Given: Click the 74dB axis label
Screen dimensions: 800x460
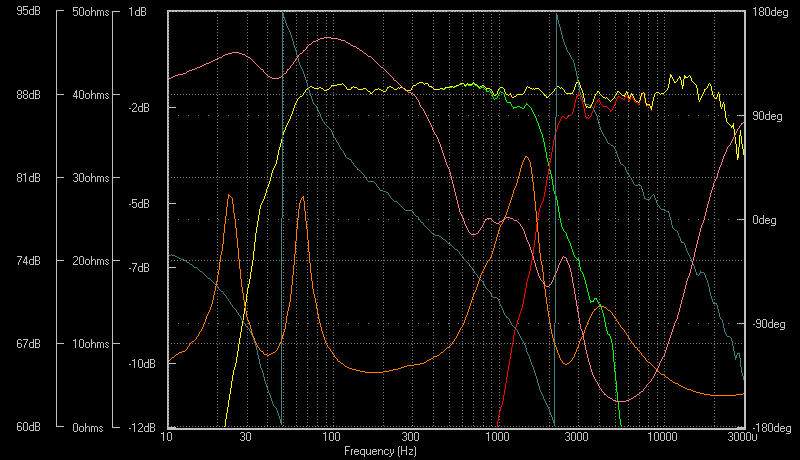Looking at the screenshot, I should pyautogui.click(x=28, y=261).
